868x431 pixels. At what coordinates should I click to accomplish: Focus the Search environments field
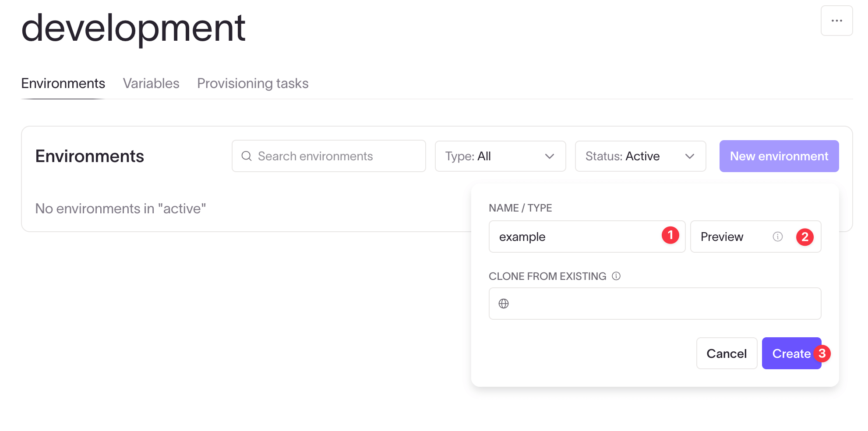point(328,156)
